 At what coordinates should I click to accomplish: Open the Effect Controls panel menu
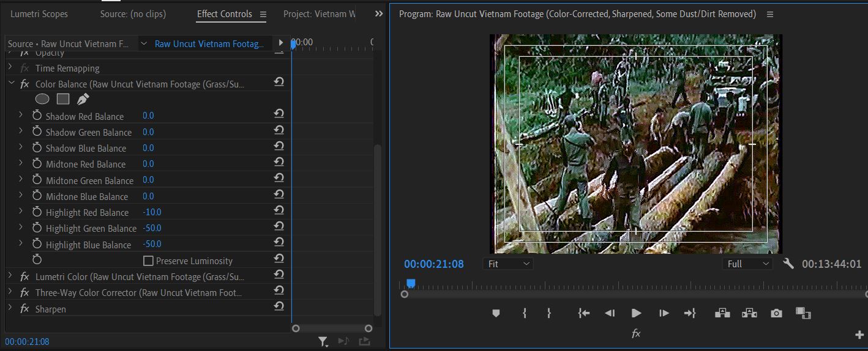[263, 14]
